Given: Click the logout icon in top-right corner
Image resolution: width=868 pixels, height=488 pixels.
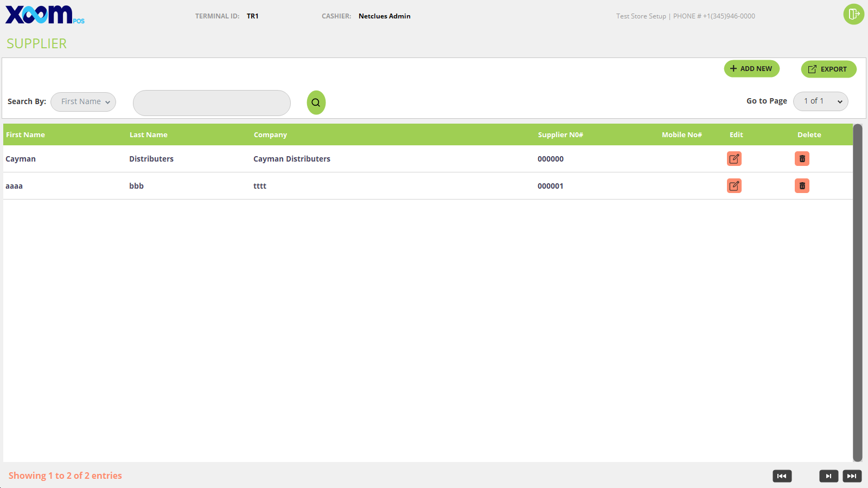Looking at the screenshot, I should coord(853,14).
